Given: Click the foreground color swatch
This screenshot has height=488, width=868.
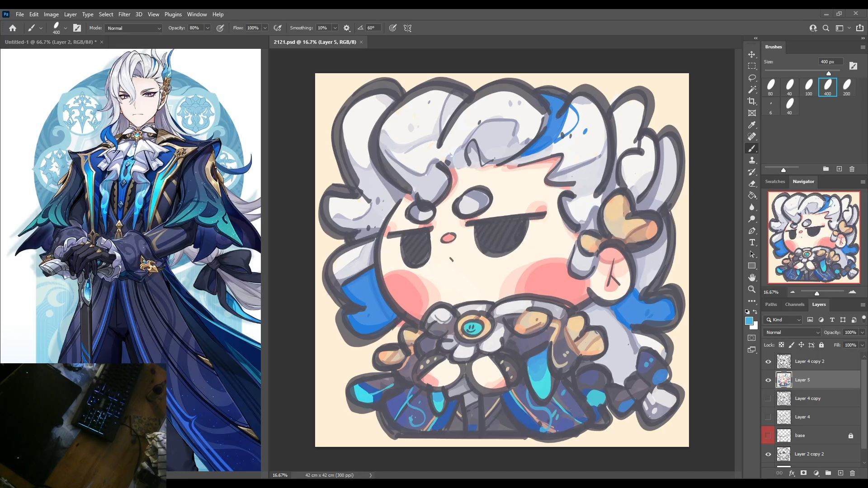Looking at the screenshot, I should 749,321.
